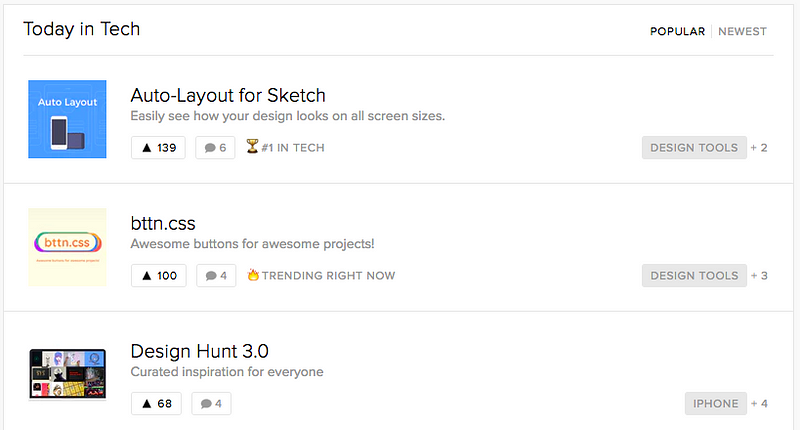Open the 4 comments on bttn.css
800x430 pixels.
(x=216, y=276)
